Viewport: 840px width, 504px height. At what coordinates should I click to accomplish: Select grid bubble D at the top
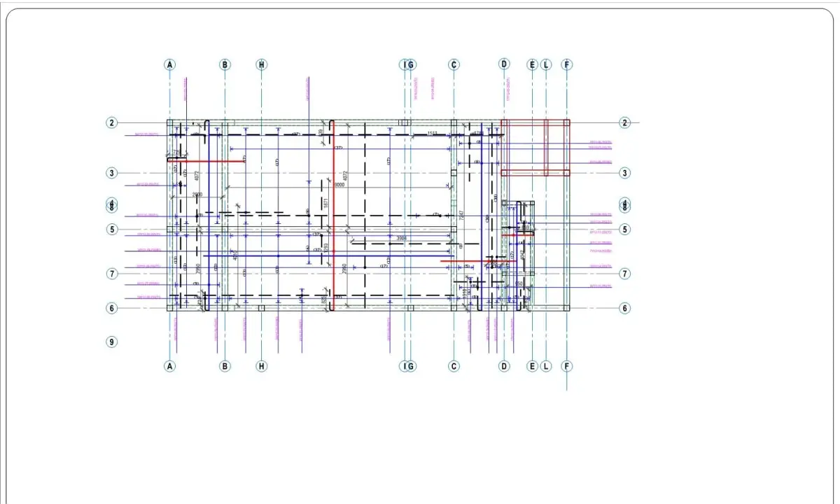tap(504, 64)
